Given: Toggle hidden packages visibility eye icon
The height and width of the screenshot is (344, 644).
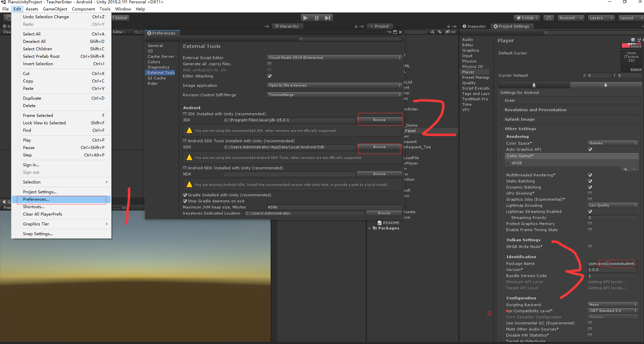Looking at the screenshot, I should (x=450, y=32).
